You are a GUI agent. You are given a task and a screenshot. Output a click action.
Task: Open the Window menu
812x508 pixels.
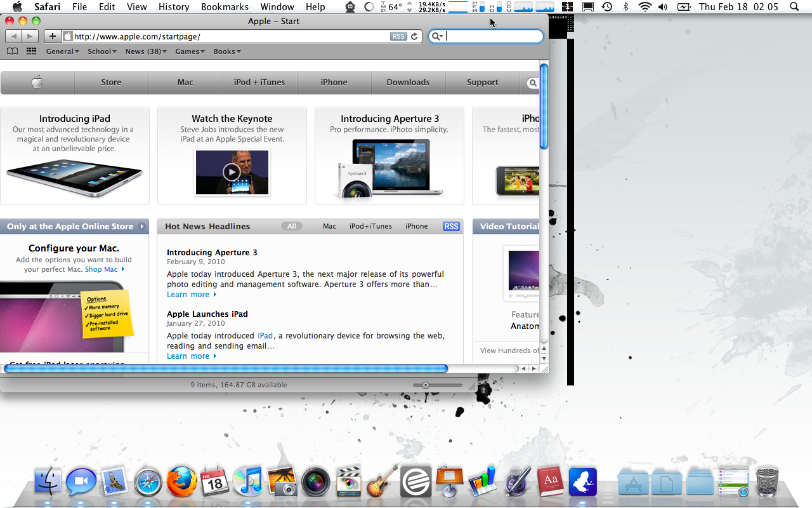277,7
